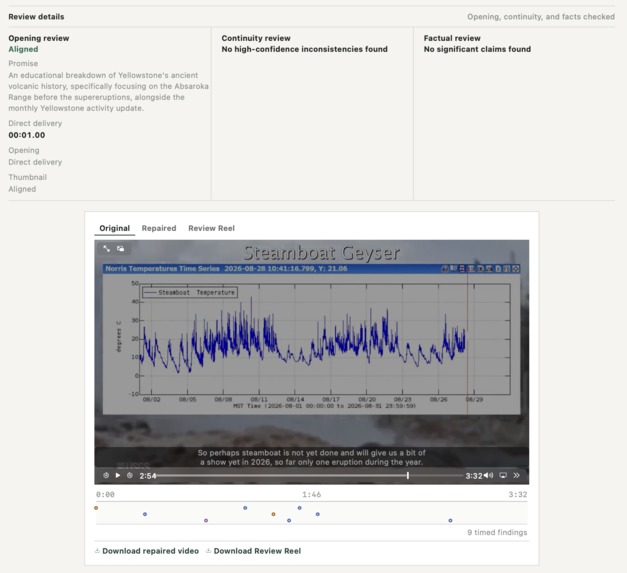Screen dimensions: 627x573
Task: Skip backward using the rewind icon
Action: coord(106,475)
